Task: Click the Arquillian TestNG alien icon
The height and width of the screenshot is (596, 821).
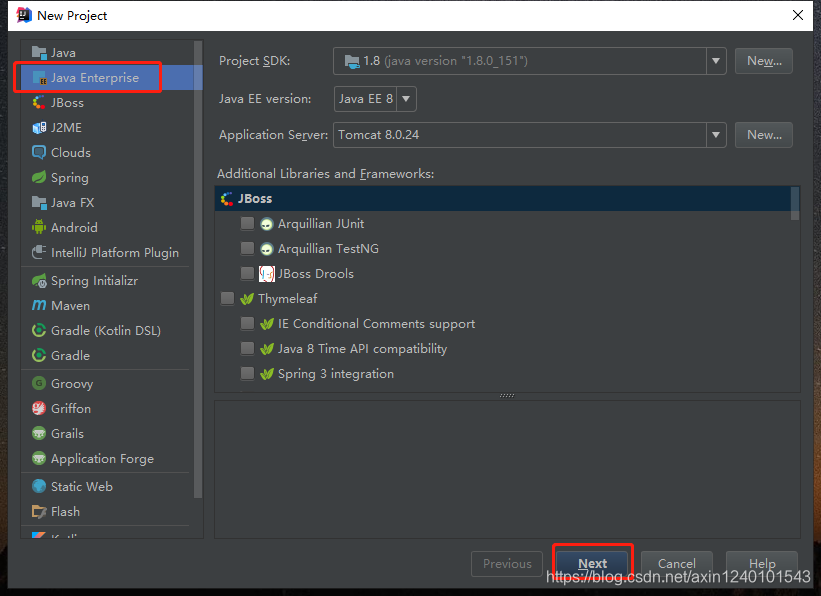Action: pyautogui.click(x=267, y=249)
